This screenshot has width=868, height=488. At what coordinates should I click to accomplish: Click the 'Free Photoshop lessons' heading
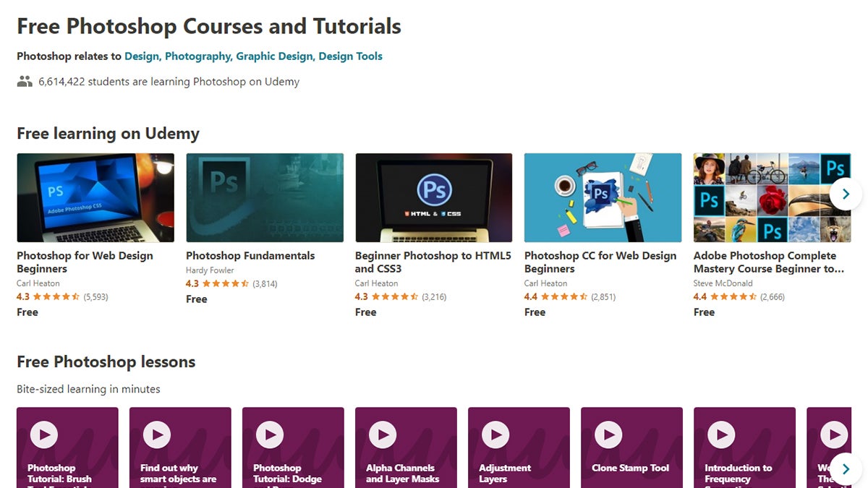[106, 362]
